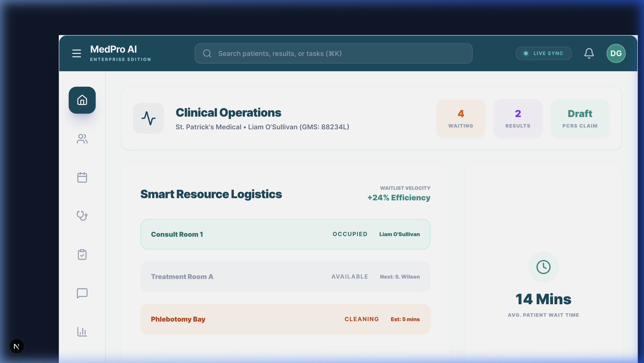
Task: Expand the DG profile avatar menu
Action: 616,53
